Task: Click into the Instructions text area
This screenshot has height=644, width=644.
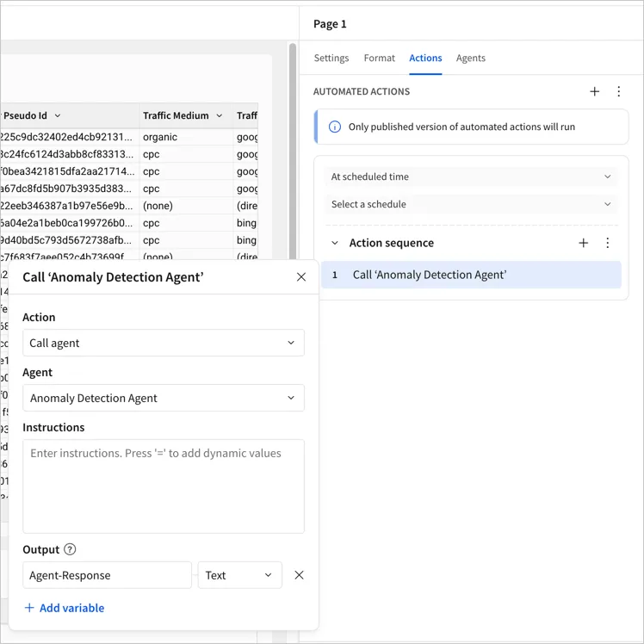Action: 164,486
